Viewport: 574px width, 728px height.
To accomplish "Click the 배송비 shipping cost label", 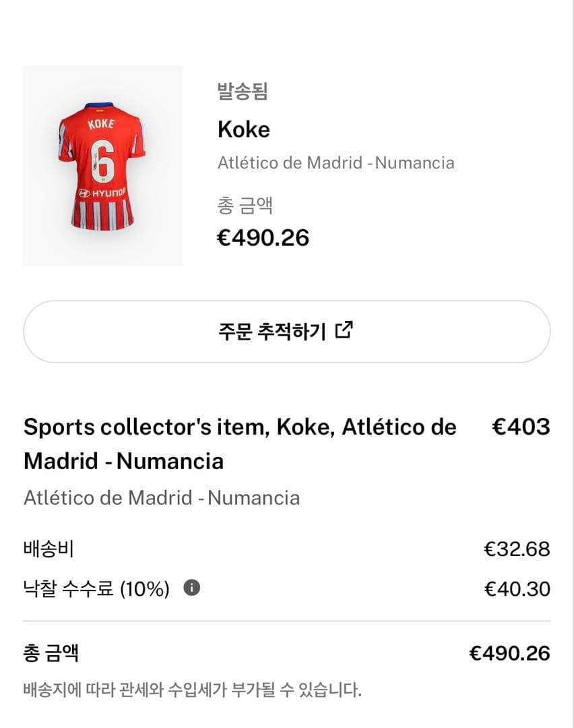I will tap(49, 549).
